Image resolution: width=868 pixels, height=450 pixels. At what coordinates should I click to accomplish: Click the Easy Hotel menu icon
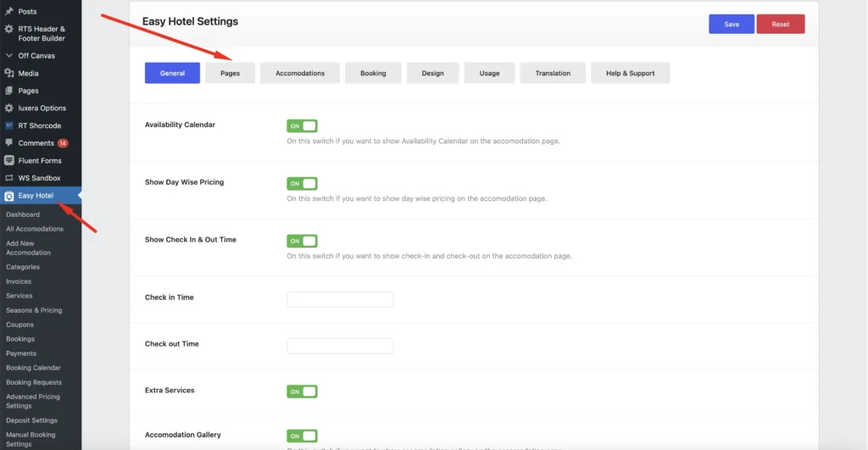click(x=8, y=196)
